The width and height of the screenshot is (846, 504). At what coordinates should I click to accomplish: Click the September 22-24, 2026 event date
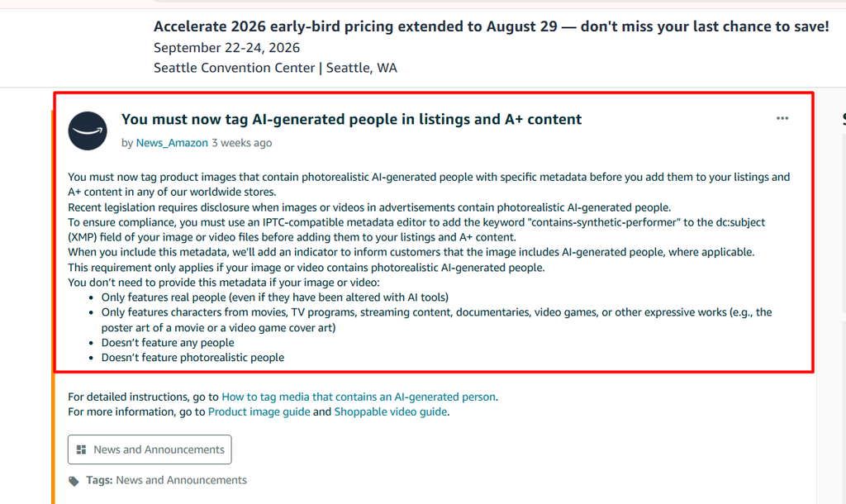226,48
